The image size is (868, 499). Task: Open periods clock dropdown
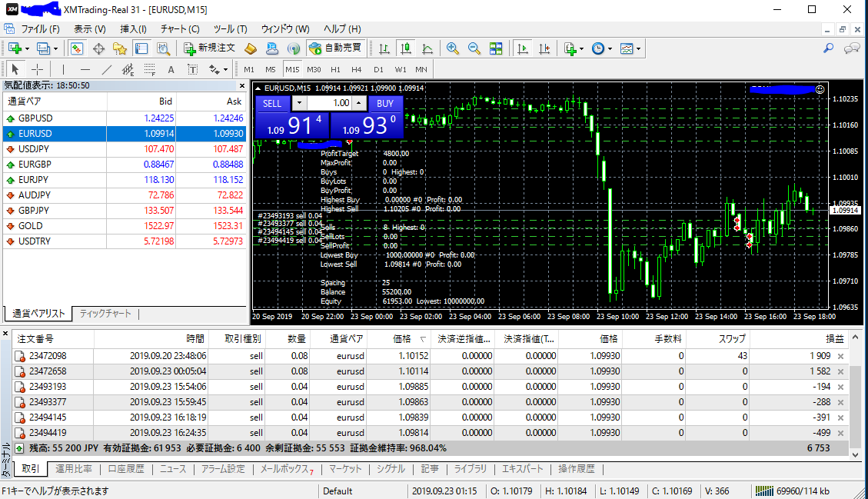coord(602,48)
